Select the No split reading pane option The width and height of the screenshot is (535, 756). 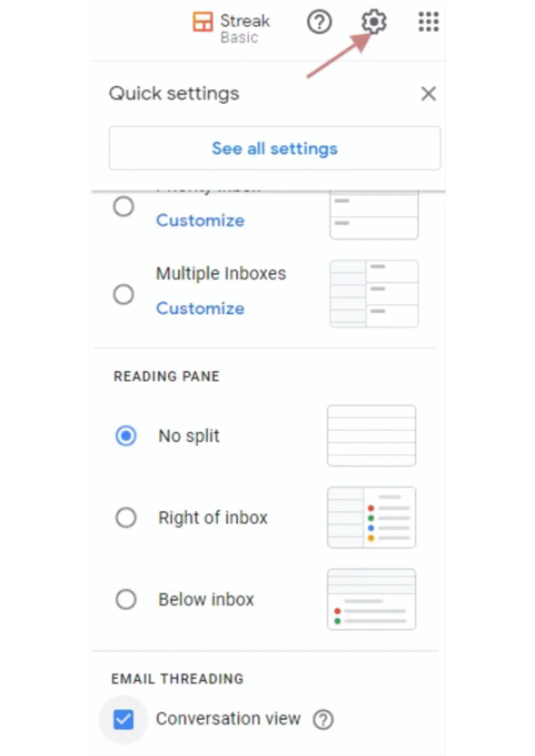[126, 435]
